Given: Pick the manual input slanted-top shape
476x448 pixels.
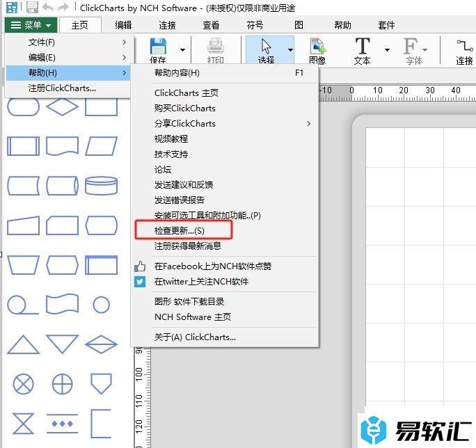Looking at the screenshot, I should click(x=24, y=225).
